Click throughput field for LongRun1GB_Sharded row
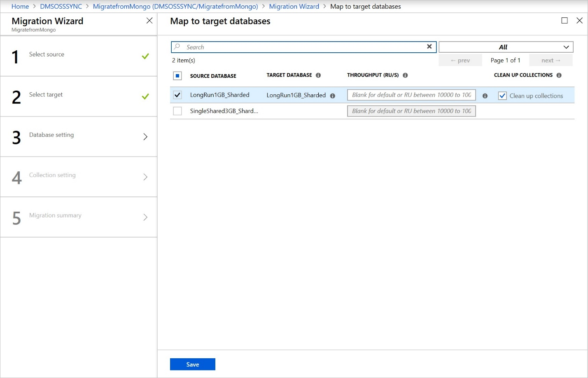Screen dimensions: 588x378 pyautogui.click(x=411, y=95)
